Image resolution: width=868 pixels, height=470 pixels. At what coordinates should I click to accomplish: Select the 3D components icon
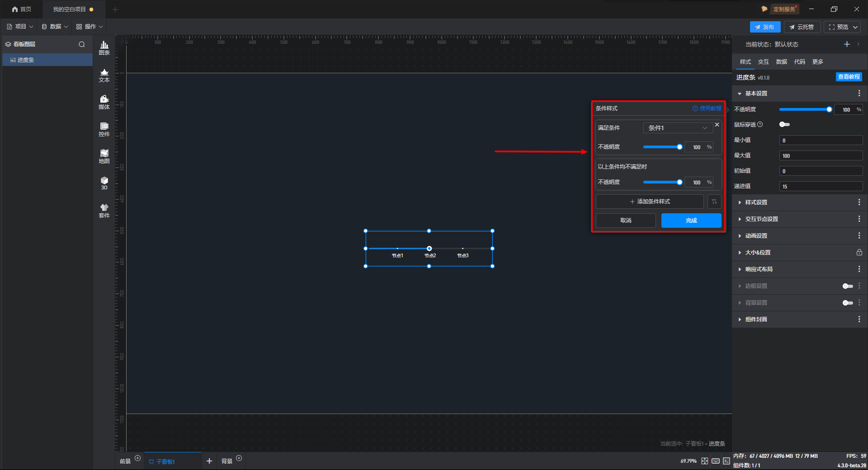(x=104, y=183)
